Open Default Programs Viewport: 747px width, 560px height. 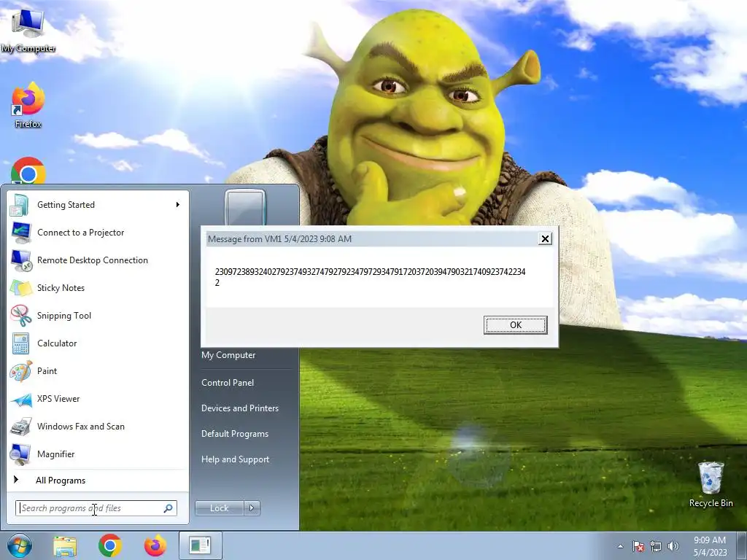click(x=235, y=434)
